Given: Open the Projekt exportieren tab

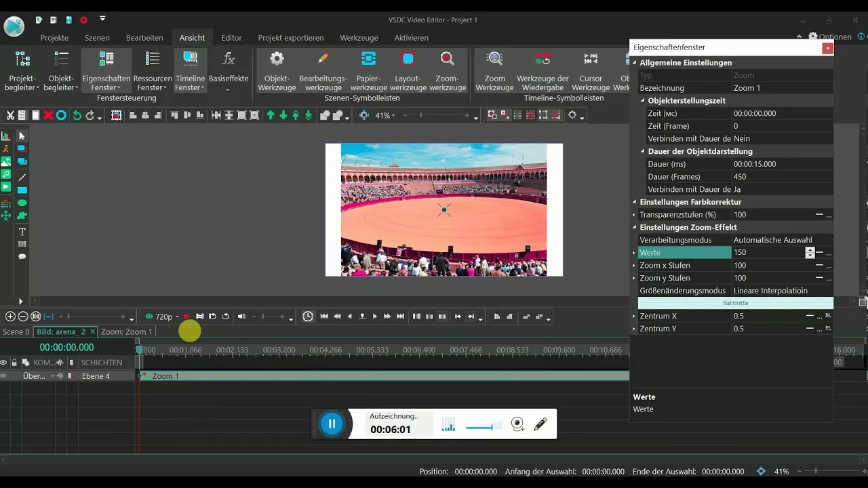Looking at the screenshot, I should [x=291, y=38].
